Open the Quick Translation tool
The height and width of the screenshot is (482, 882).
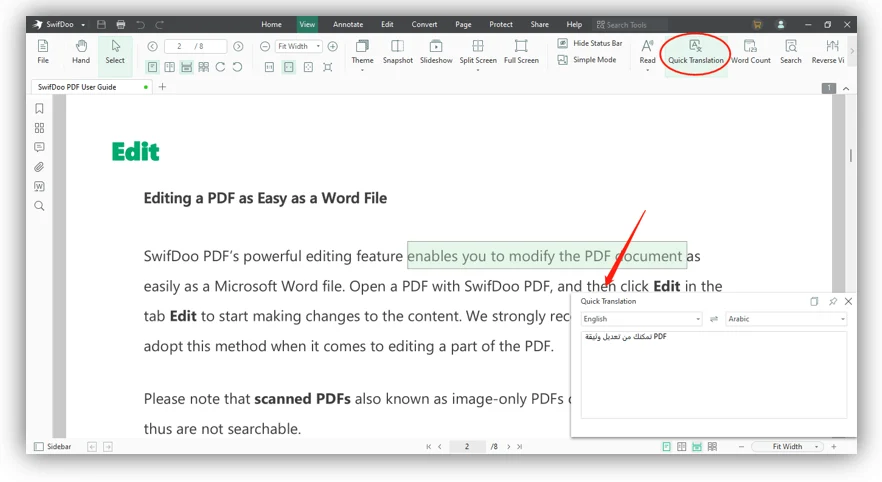click(x=695, y=52)
